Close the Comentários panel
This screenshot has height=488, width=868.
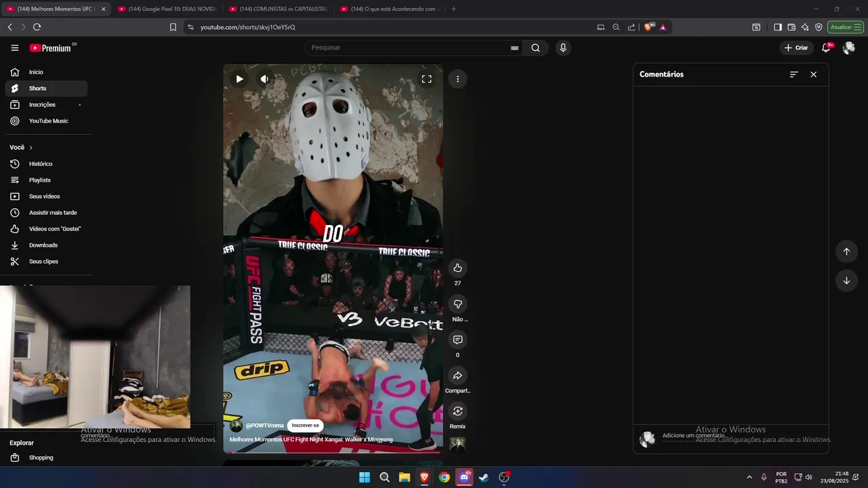(x=814, y=75)
